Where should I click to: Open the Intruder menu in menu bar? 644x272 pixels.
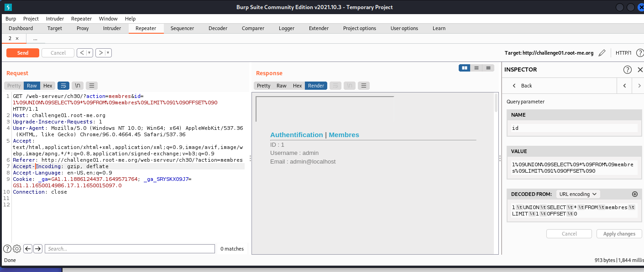tap(55, 19)
